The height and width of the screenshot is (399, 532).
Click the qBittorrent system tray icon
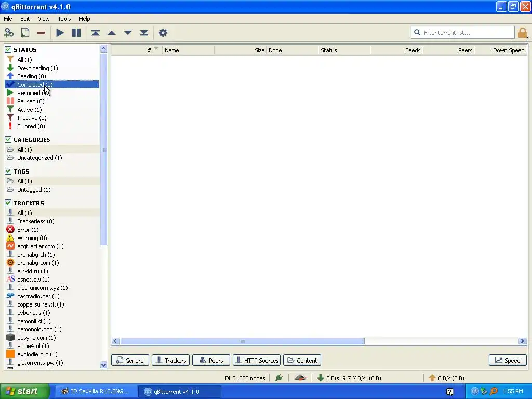tap(474, 392)
